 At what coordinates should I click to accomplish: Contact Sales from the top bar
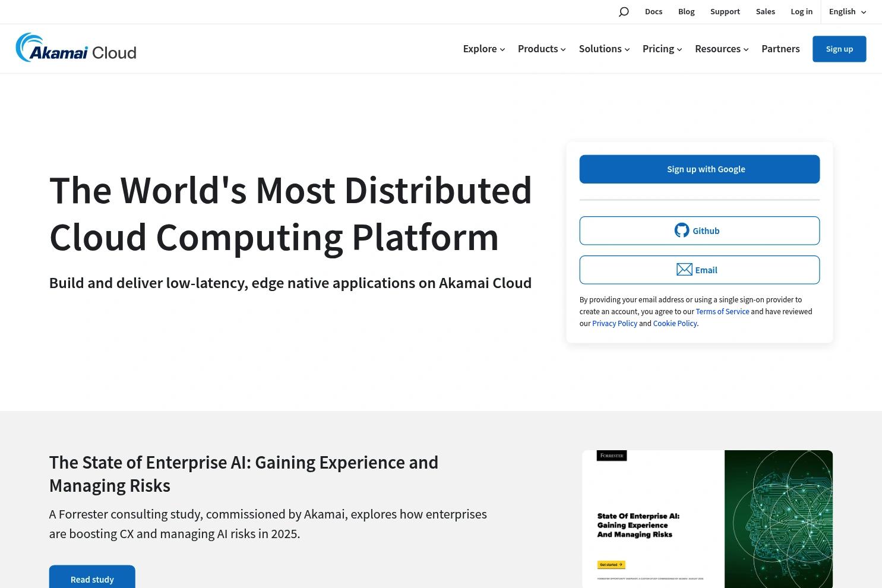coord(766,12)
